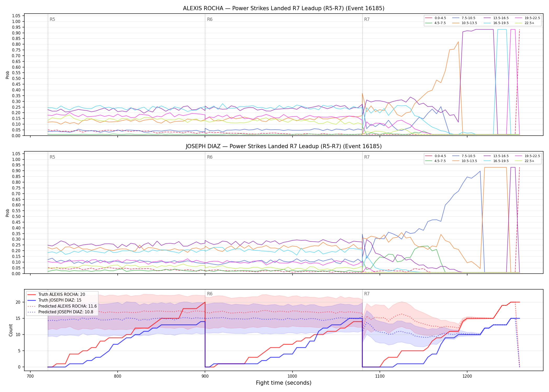Click the R6 round marker in top chart
This screenshot has height=392, width=549.
point(210,19)
